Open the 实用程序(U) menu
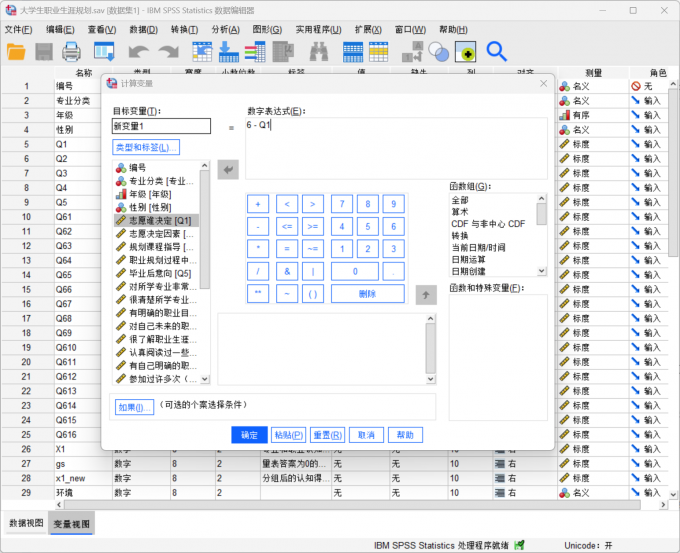680x553 pixels. pos(318,29)
